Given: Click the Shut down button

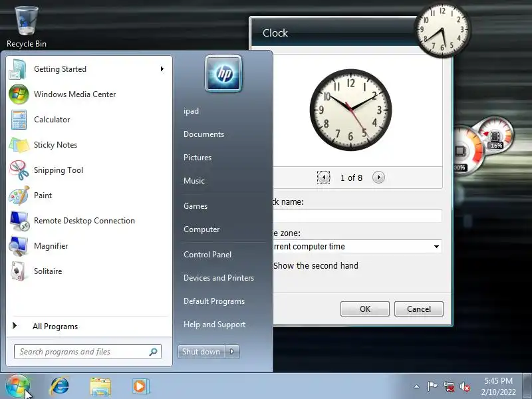Looking at the screenshot, I should pos(201,352).
